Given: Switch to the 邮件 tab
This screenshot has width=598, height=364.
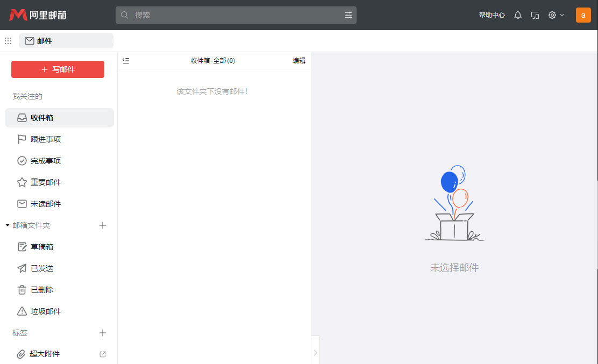Looking at the screenshot, I should click(x=66, y=40).
